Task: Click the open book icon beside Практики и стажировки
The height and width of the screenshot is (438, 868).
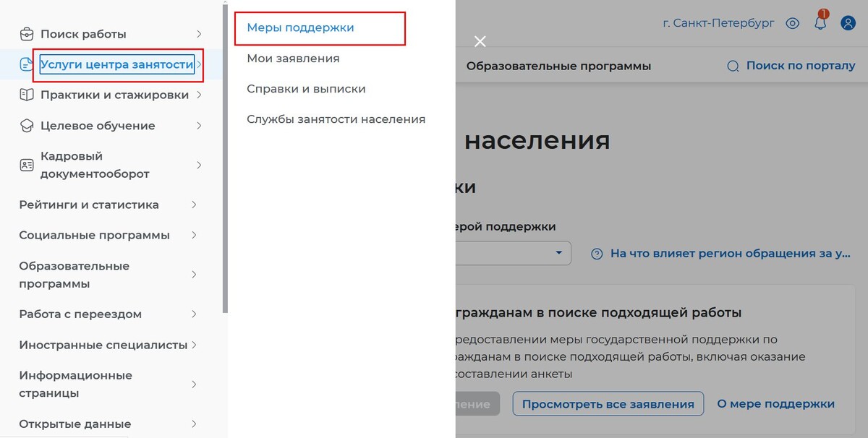Action: [27, 95]
